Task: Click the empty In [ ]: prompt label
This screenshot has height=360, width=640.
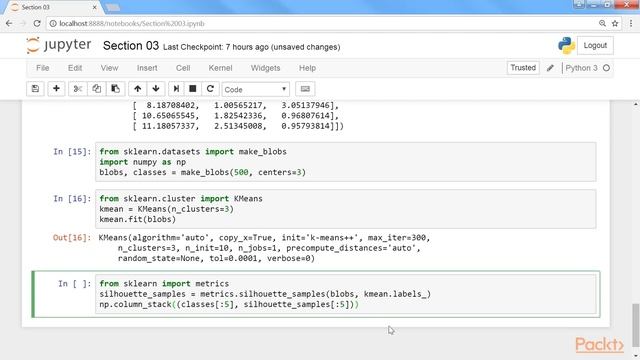Action: [x=74, y=284]
